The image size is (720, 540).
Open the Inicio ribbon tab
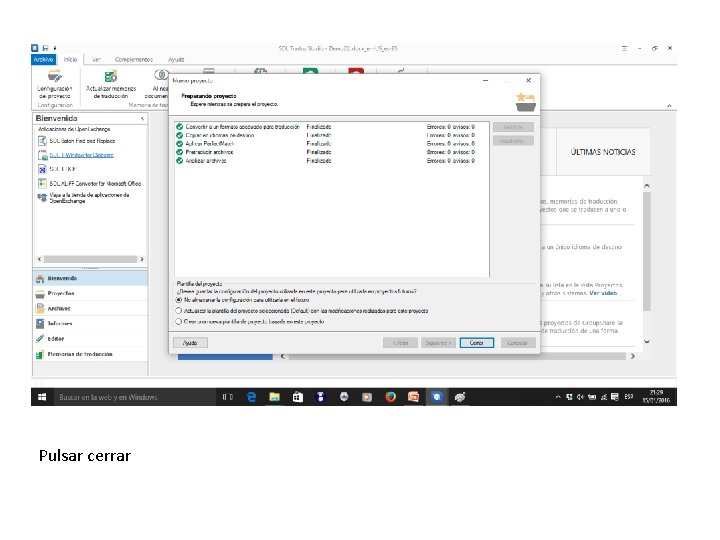(x=70, y=60)
